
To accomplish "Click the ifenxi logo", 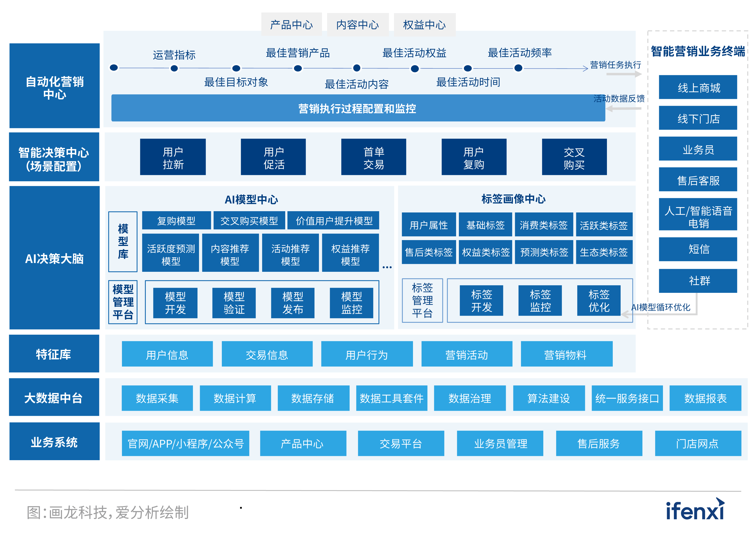I will click(695, 509).
